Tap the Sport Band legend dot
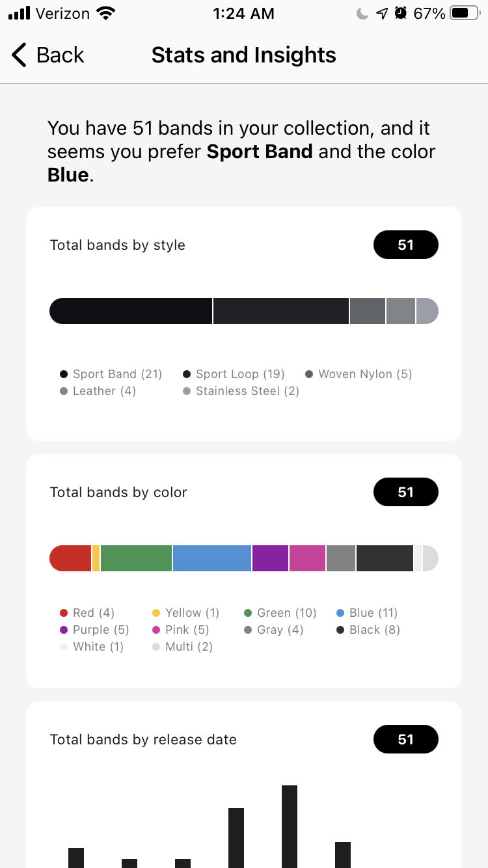 [64, 374]
